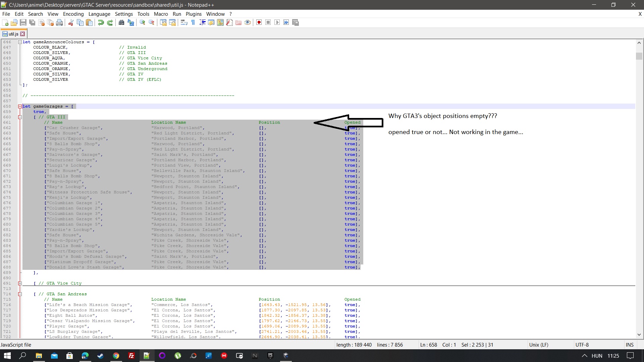644x362 pixels.
Task: Click the Save file toolbar icon
Action: tap(23, 22)
